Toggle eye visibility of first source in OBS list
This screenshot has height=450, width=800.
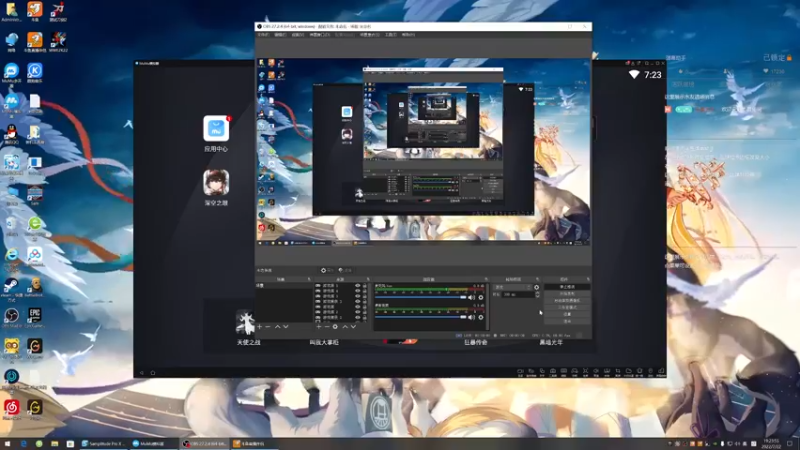tap(358, 286)
